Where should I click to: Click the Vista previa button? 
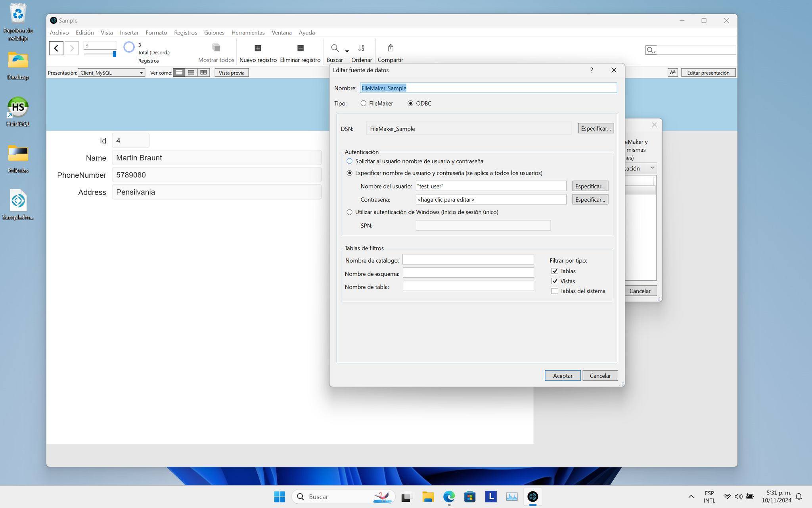coord(232,73)
